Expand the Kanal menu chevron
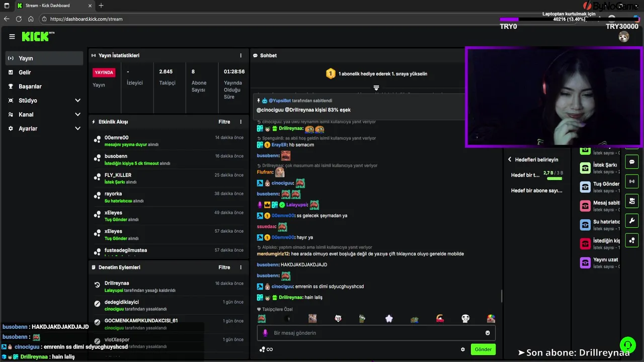Viewport: 644px width, 362px height. [77, 115]
